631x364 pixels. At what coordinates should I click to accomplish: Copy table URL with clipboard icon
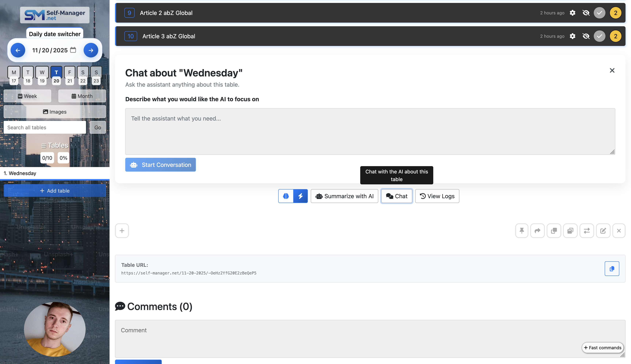tap(612, 268)
